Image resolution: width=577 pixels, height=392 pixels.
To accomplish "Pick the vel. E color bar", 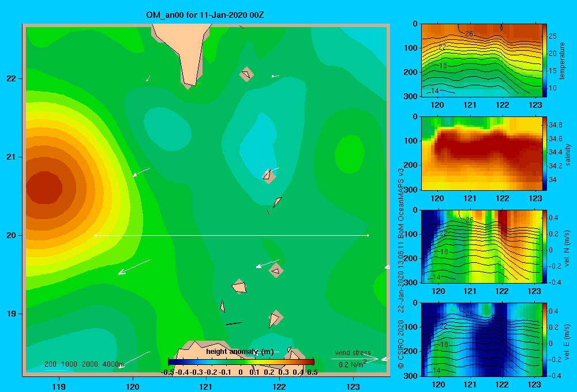I will coord(545,340).
